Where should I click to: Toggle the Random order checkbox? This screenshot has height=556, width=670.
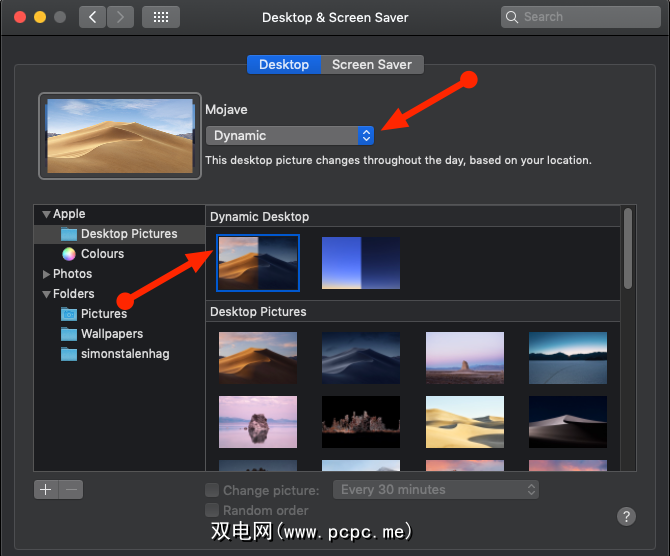pos(212,510)
